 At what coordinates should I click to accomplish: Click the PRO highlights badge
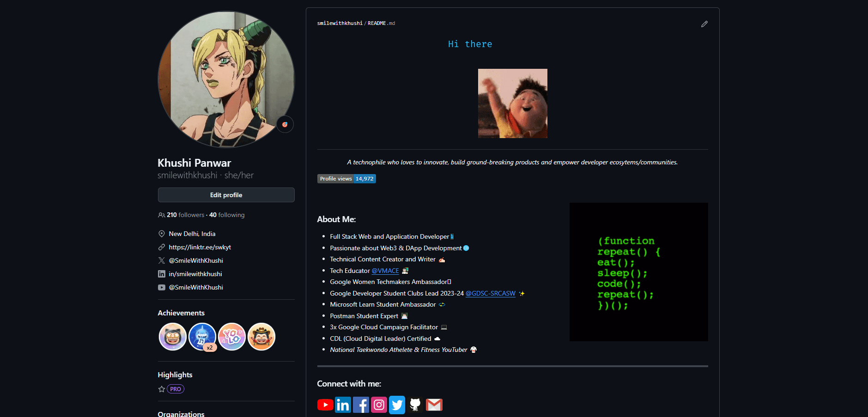[176, 389]
